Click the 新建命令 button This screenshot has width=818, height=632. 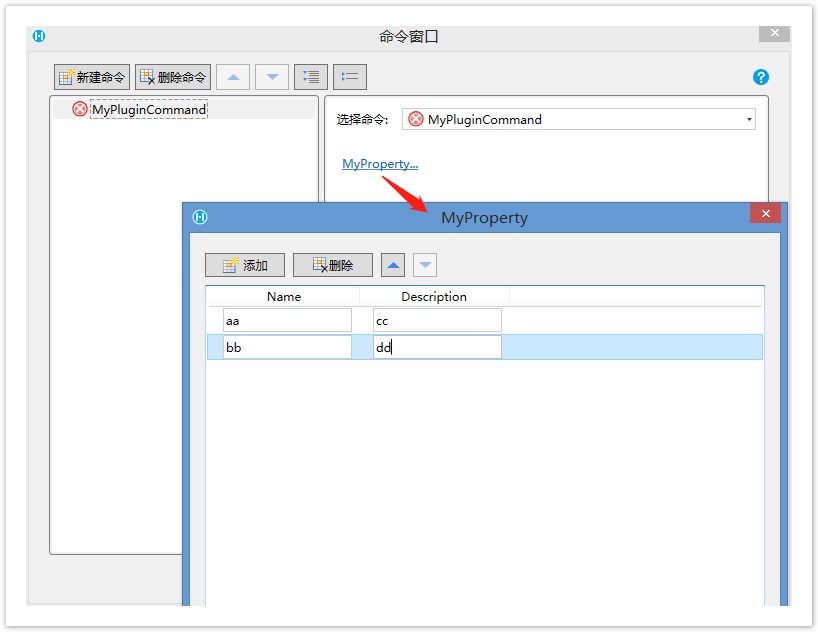pos(92,77)
